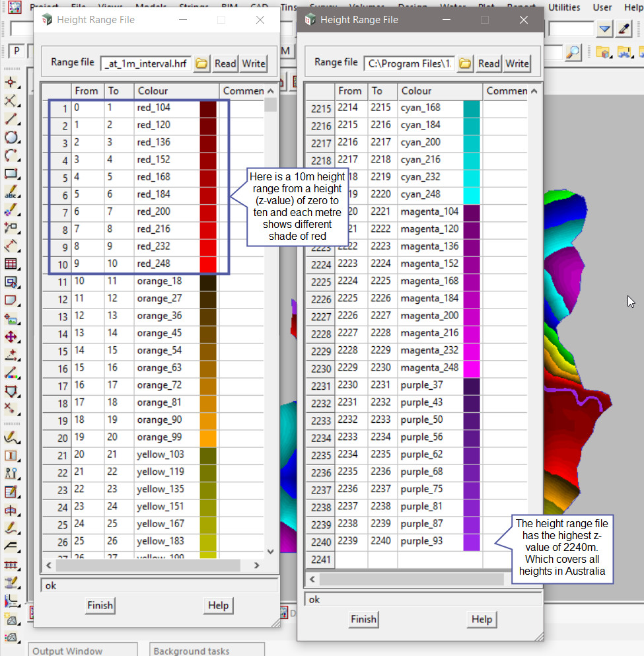Click the magenta_104 colour swatch
This screenshot has height=656, width=644.
click(472, 212)
